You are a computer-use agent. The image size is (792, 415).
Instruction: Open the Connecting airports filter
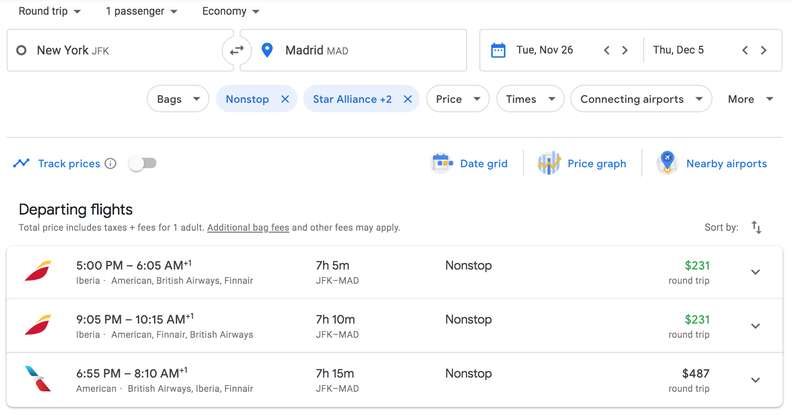pos(641,99)
